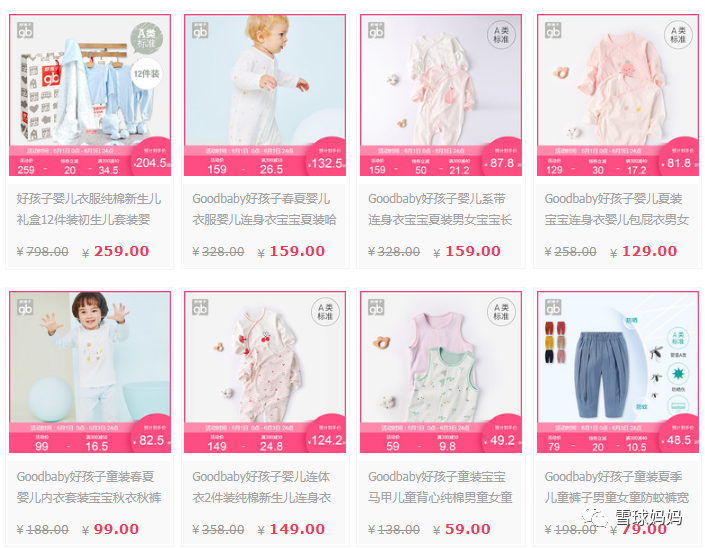Click the walking toddler white romper image
Viewport: 705px width, 548px height.
[265, 95]
